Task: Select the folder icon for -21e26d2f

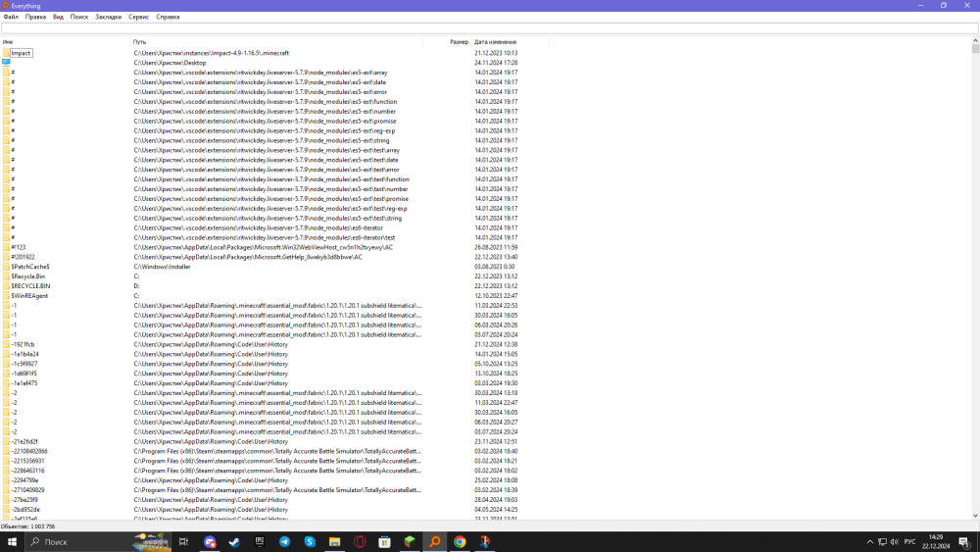Action: coord(6,441)
